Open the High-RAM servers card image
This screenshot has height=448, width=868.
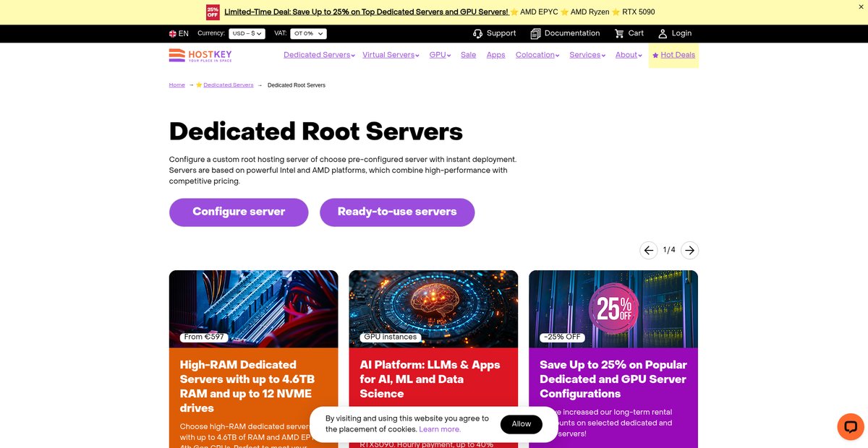pos(253,309)
